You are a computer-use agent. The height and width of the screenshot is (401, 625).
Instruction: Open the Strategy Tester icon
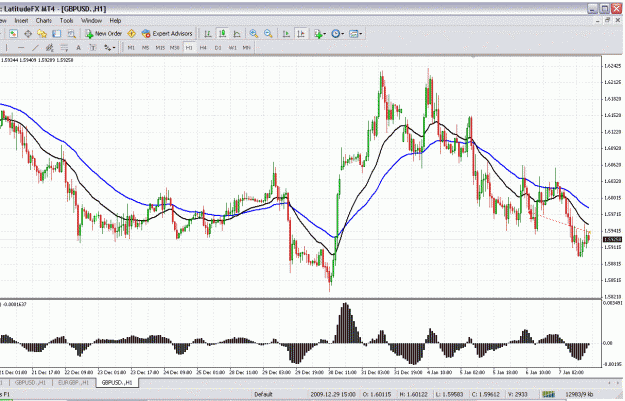[71, 34]
